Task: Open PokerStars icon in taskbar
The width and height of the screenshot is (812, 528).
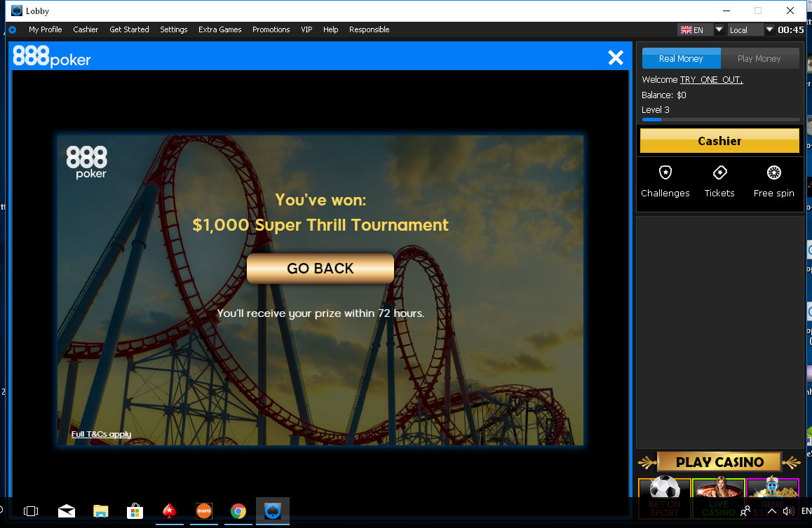Action: (x=169, y=511)
